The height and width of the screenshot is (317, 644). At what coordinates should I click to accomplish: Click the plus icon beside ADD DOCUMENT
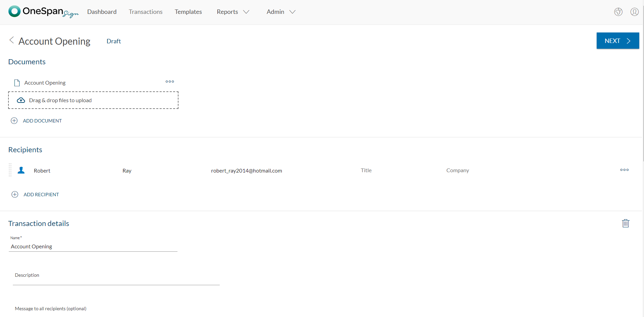(14, 120)
